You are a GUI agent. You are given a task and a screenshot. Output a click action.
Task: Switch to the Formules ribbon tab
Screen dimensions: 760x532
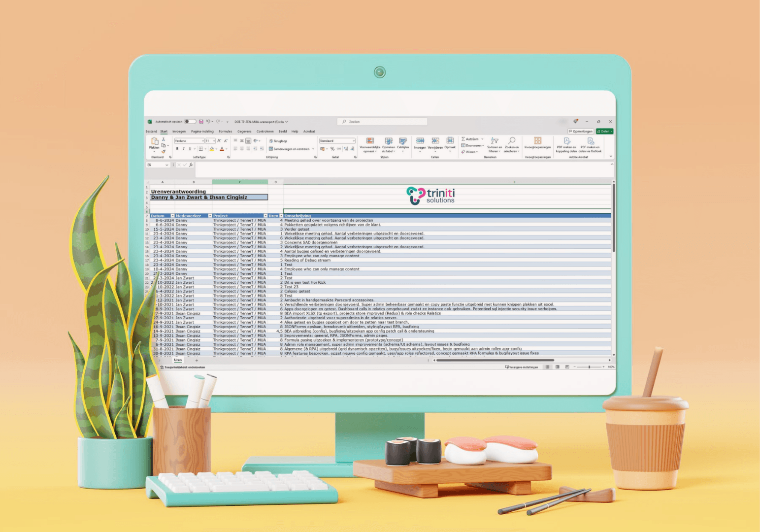tap(226, 132)
